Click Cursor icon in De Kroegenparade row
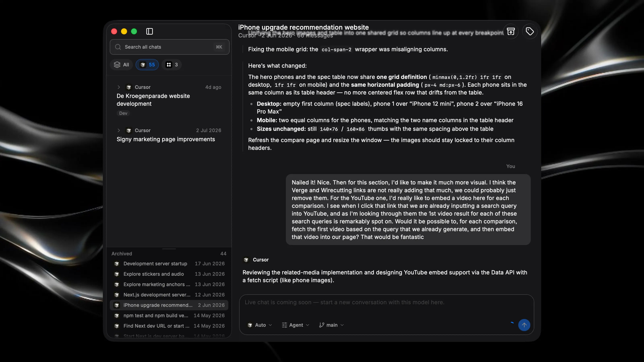 [x=129, y=87]
